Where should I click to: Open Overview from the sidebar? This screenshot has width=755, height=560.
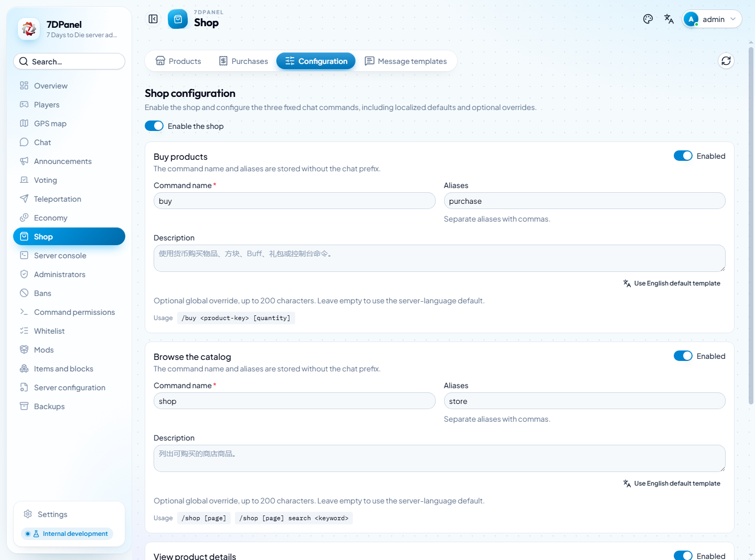tap(69, 86)
